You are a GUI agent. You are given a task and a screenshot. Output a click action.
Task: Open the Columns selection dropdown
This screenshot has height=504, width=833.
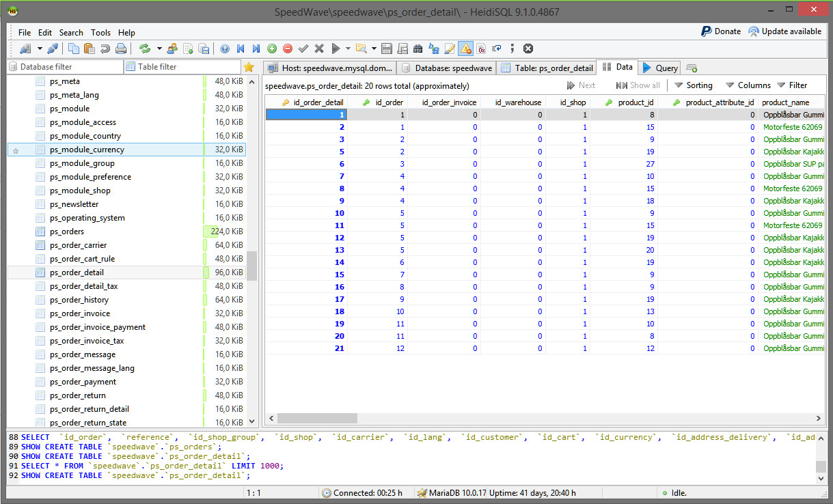(x=748, y=85)
